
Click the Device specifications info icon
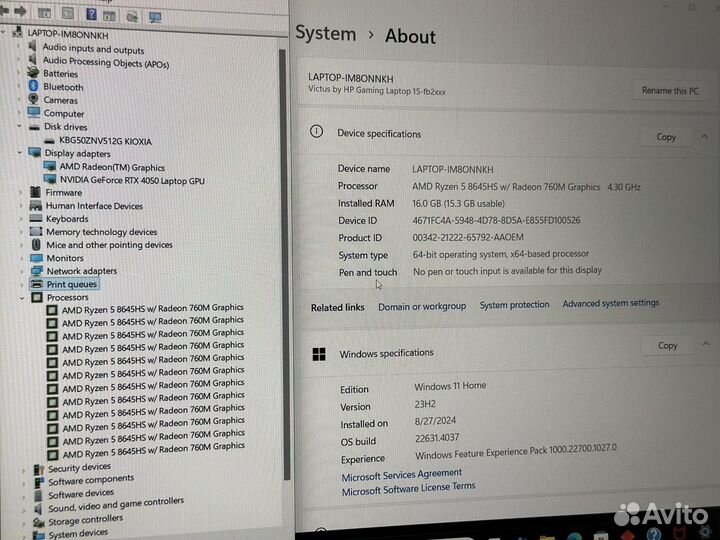click(x=316, y=132)
